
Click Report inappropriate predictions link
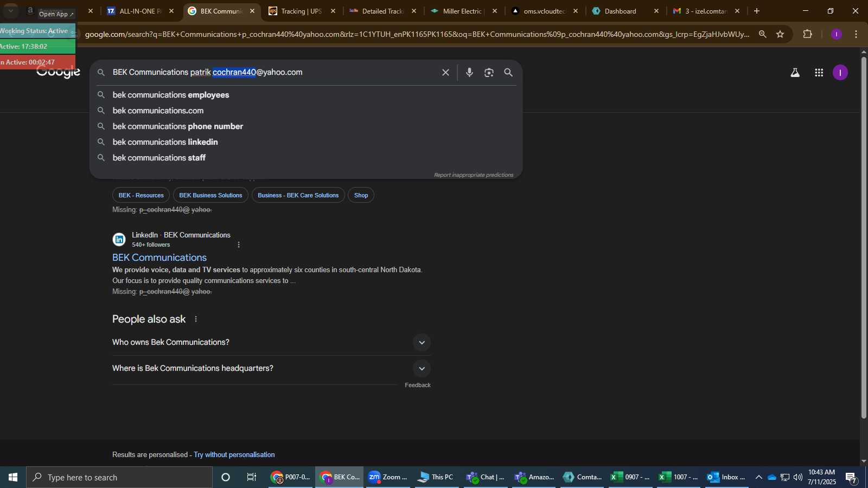473,175
